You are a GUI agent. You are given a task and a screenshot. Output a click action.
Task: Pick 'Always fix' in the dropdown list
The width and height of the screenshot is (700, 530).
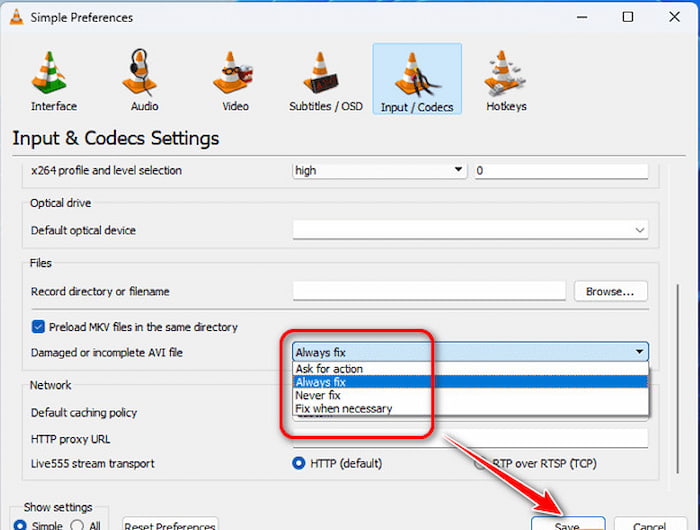tap(470, 382)
